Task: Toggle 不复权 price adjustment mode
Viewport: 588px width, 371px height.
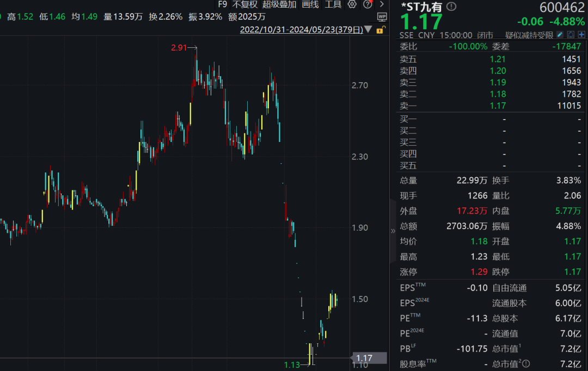Action: click(246, 4)
